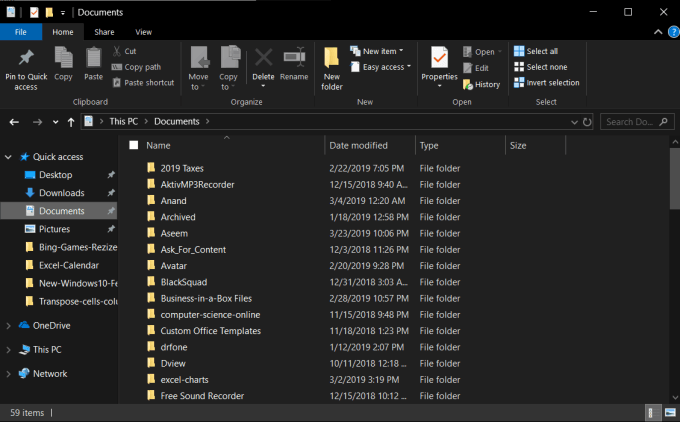Open recent locations dropdown arrow
Screen dimensions: 680x422
point(56,122)
